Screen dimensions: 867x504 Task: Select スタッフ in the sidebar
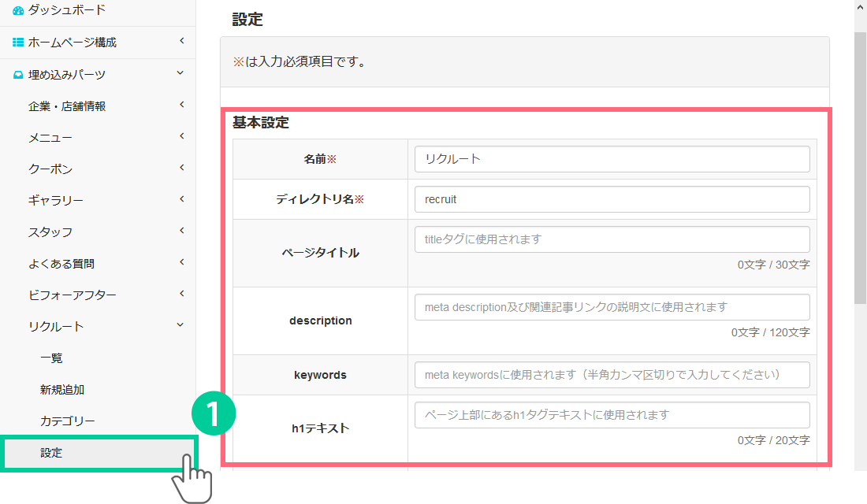[50, 232]
